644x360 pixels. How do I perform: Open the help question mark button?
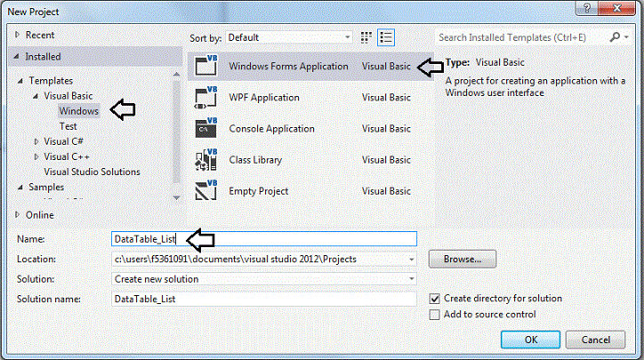[x=587, y=8]
